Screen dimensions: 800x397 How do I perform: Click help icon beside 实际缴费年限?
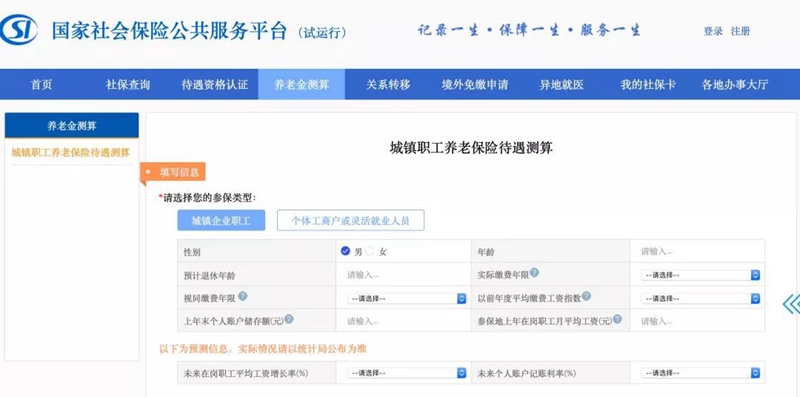(x=534, y=272)
